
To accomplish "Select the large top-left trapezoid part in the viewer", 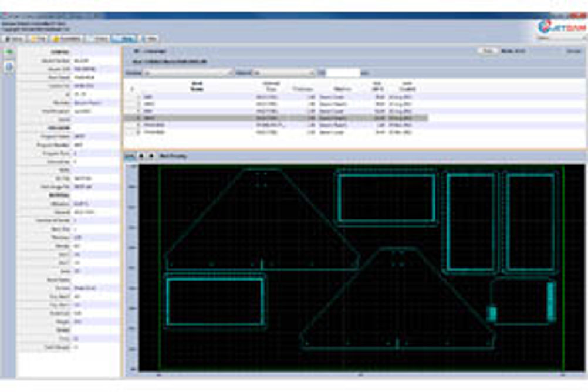I will tap(261, 219).
